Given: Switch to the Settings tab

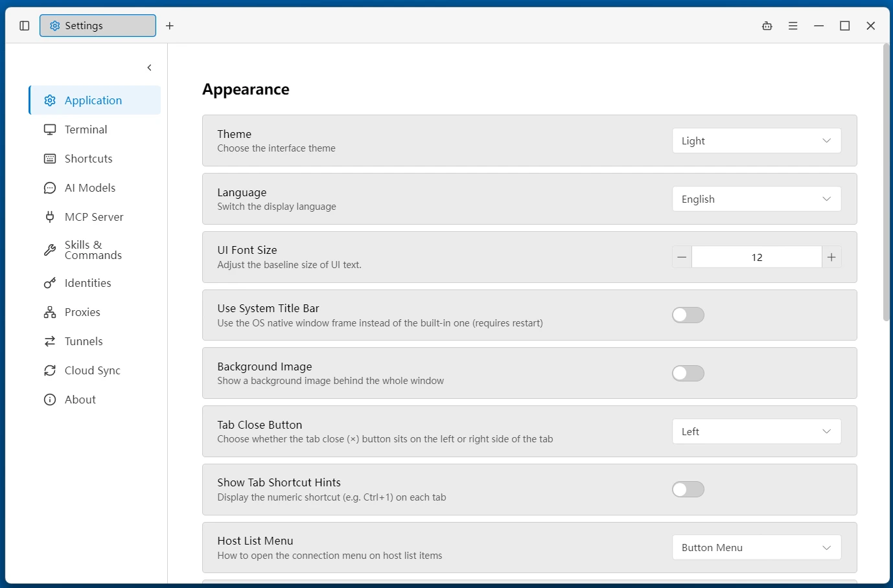Looking at the screenshot, I should tap(98, 26).
